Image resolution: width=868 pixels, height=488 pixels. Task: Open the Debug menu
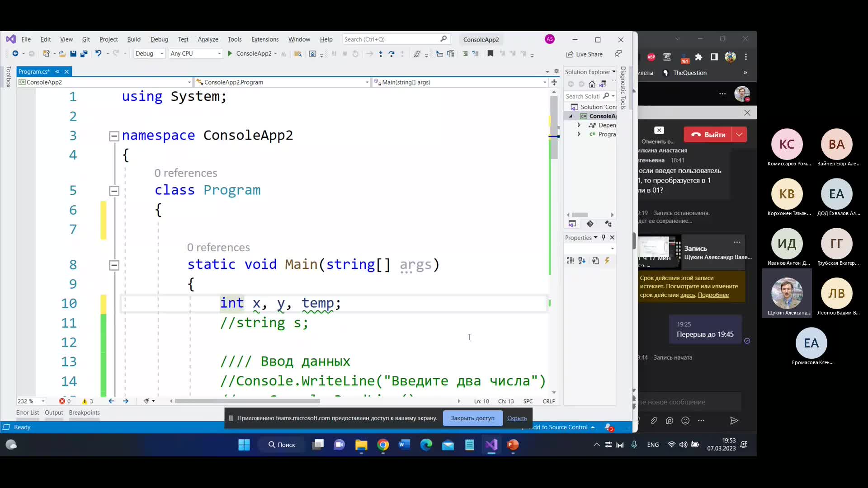click(x=159, y=39)
